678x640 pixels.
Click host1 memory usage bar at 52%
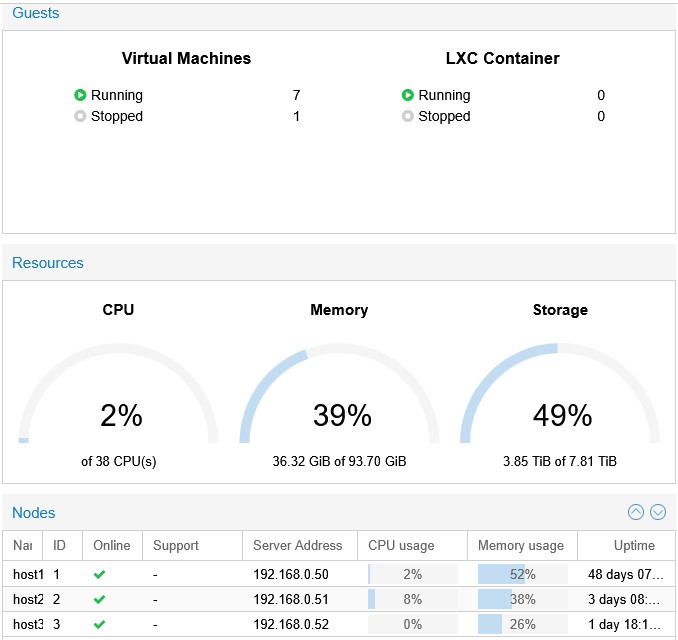click(x=521, y=575)
